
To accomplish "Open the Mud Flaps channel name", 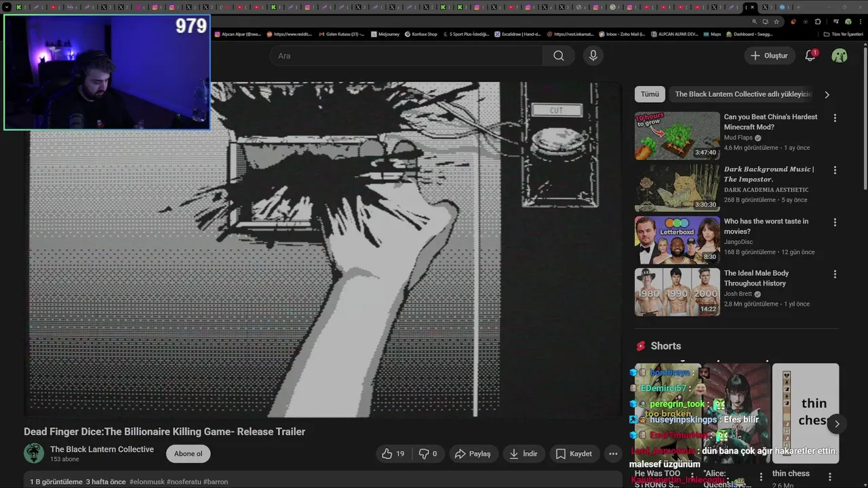I will (738, 138).
